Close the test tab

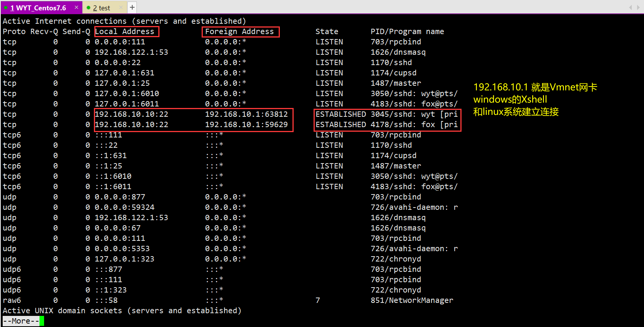(121, 7)
